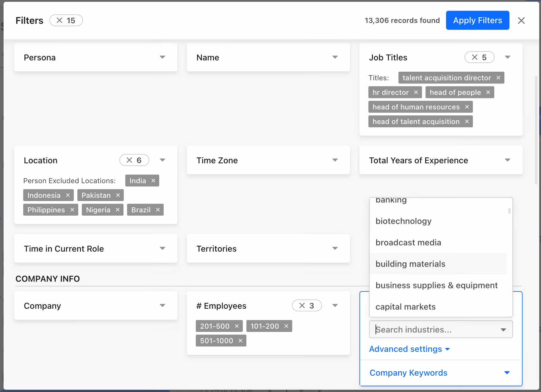Clear all 15 active filters

click(x=66, y=20)
